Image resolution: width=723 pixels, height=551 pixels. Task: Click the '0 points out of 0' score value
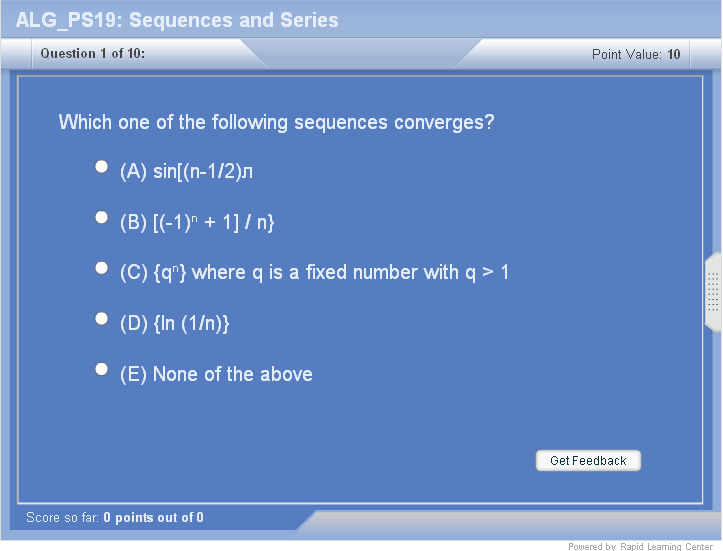coord(153,518)
